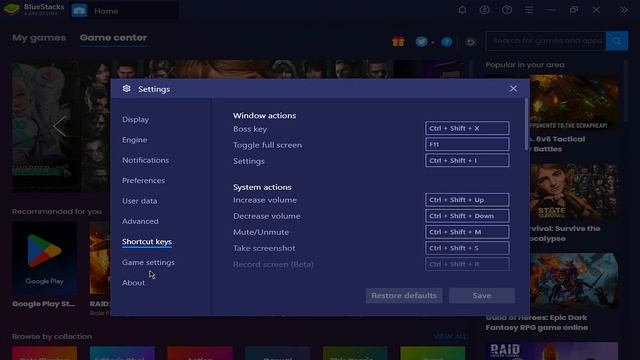
Task: Open Advanced settings section
Action: (x=140, y=221)
